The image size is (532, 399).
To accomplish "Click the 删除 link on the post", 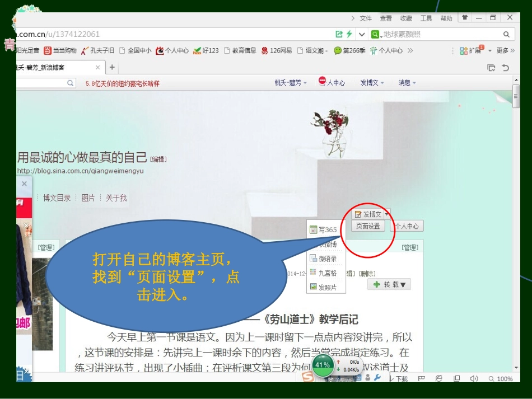I will pyautogui.click(x=367, y=274).
